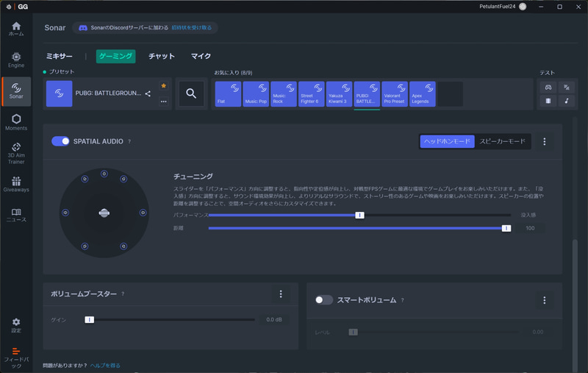Click the empty ninth favorite slot

click(450, 94)
